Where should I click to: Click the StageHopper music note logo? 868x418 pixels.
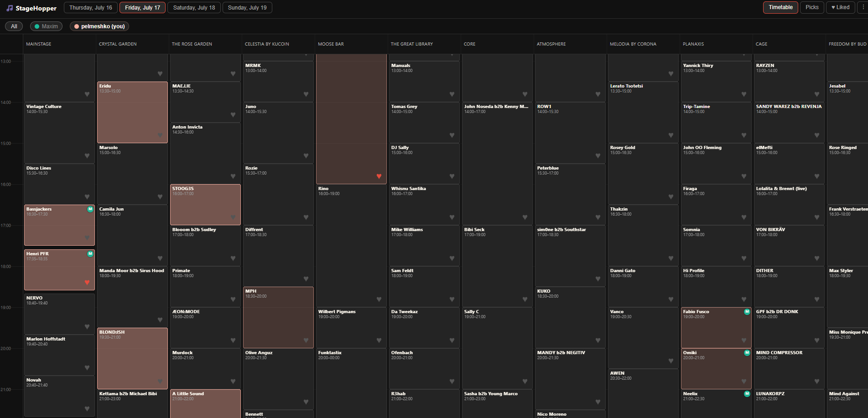[x=10, y=8]
